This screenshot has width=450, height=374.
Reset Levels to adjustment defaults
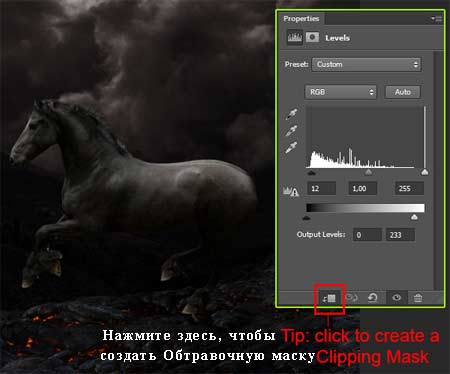[x=372, y=297]
